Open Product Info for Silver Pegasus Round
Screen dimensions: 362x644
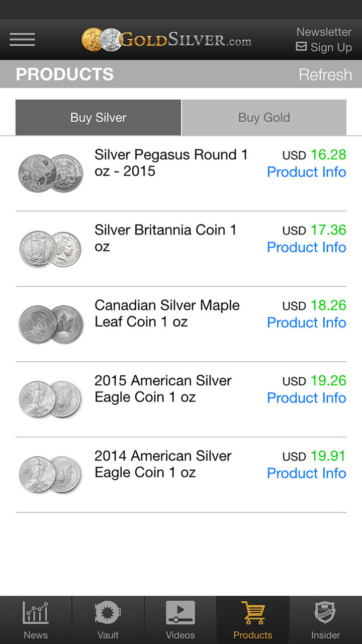point(306,172)
